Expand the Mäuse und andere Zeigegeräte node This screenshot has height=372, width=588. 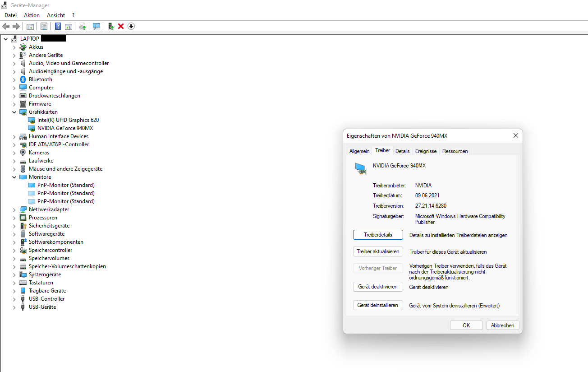click(x=14, y=169)
